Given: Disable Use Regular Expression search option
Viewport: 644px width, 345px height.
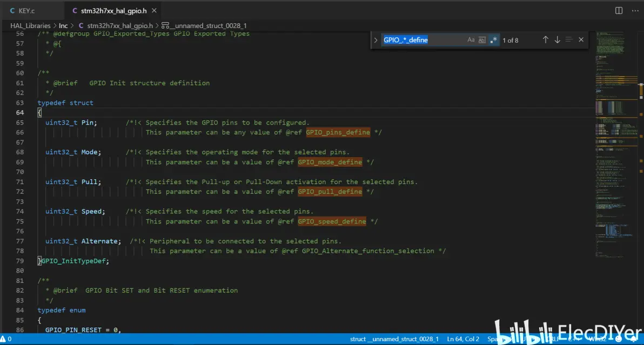Looking at the screenshot, I should [x=493, y=40].
